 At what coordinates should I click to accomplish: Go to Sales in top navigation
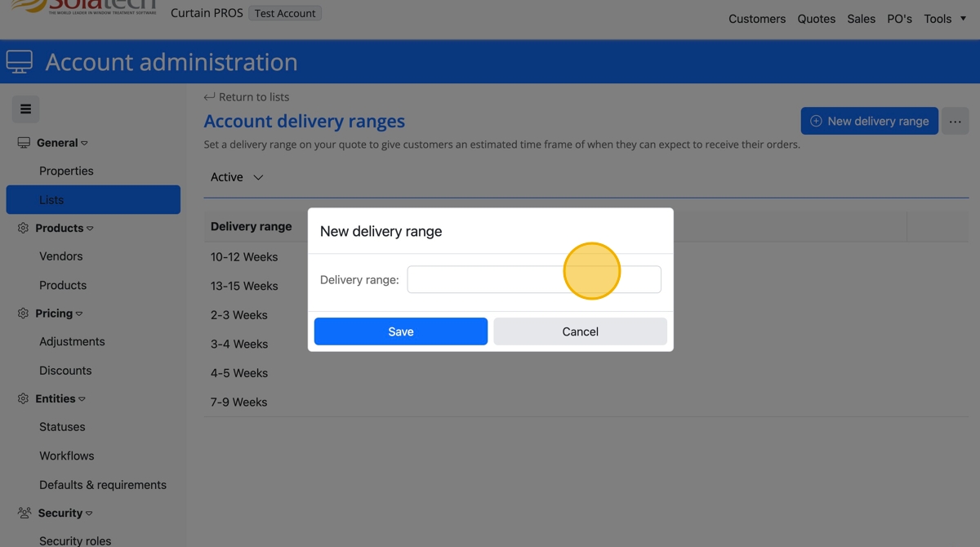click(861, 19)
